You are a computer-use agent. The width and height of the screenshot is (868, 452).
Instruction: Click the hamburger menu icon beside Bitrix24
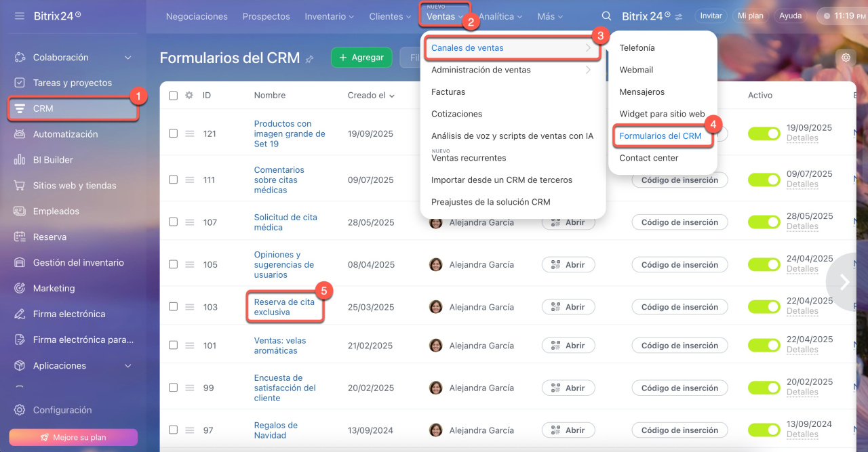[x=20, y=16]
